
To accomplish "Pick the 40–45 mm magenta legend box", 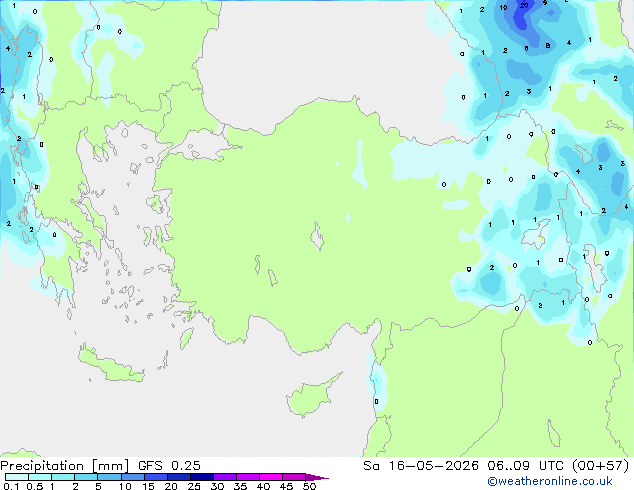I will 271,477.
